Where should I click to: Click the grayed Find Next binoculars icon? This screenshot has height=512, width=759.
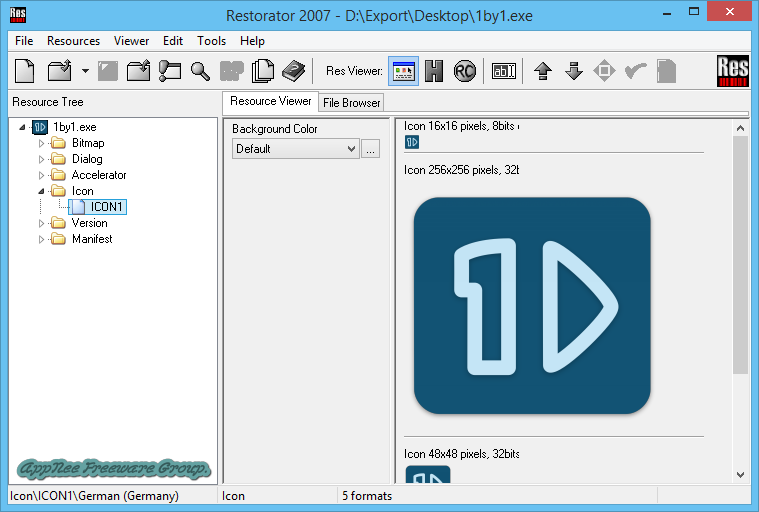tap(231, 71)
